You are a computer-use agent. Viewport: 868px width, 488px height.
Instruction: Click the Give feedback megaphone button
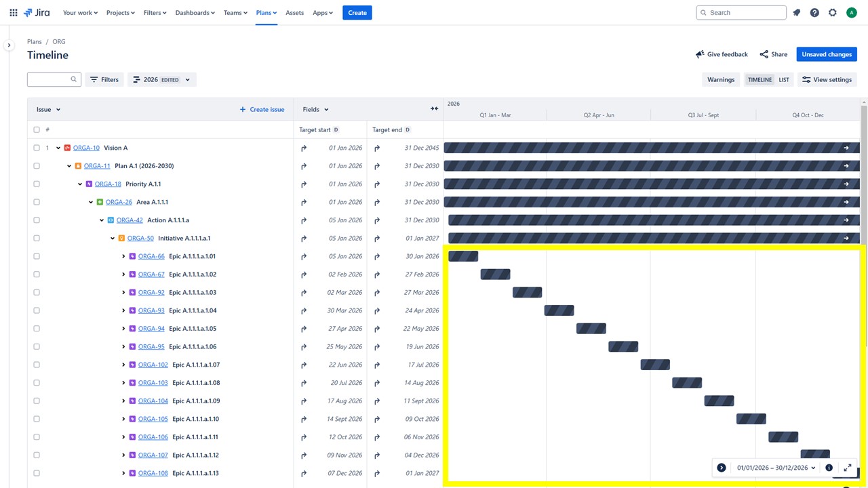pos(722,54)
